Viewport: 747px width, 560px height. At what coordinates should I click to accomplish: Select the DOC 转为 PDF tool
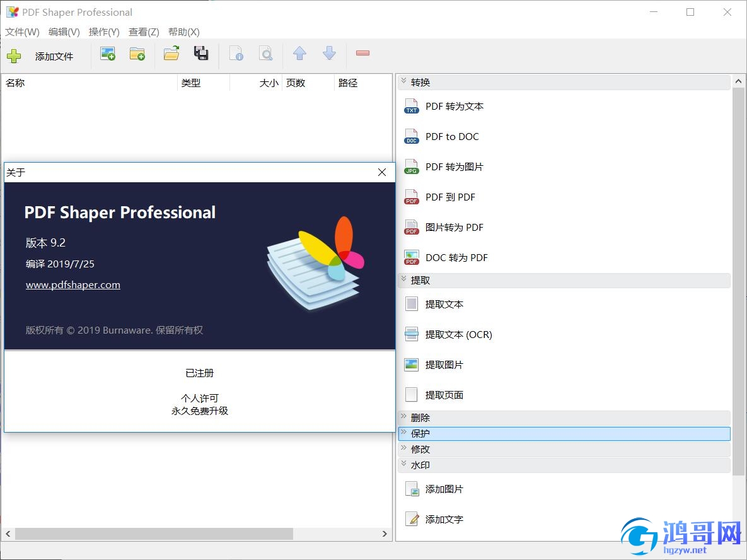click(x=446, y=258)
